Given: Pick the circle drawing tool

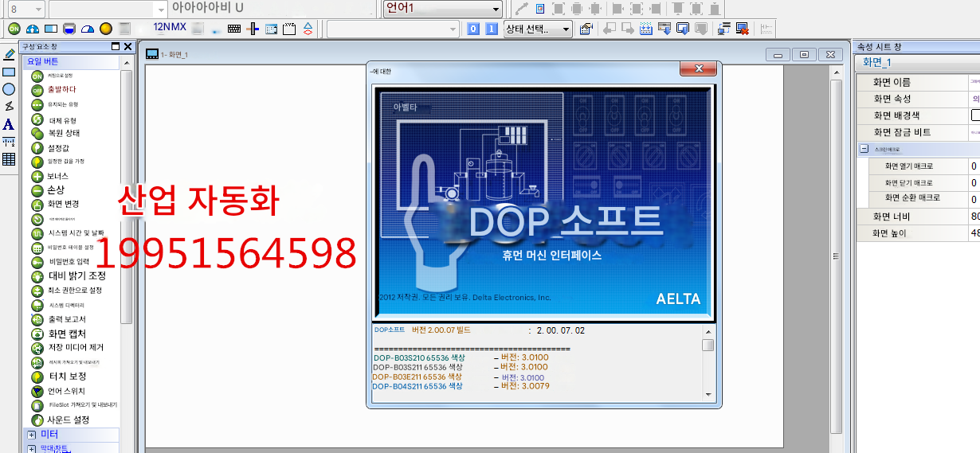Looking at the screenshot, I should coord(9,89).
